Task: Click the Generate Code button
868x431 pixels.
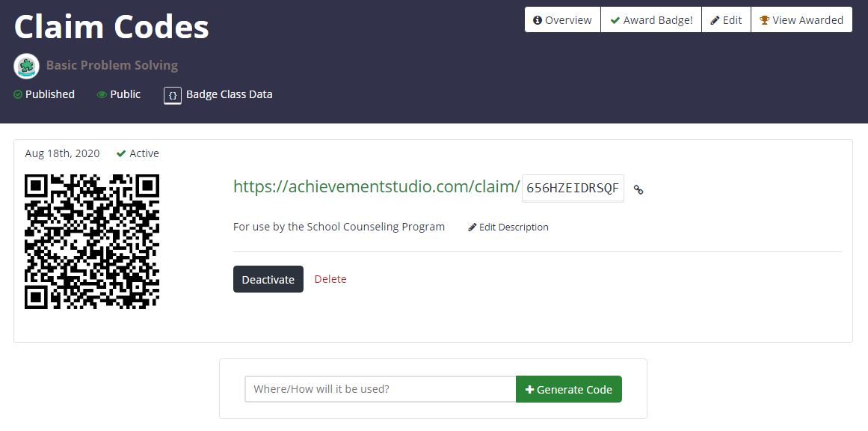Action: [568, 389]
